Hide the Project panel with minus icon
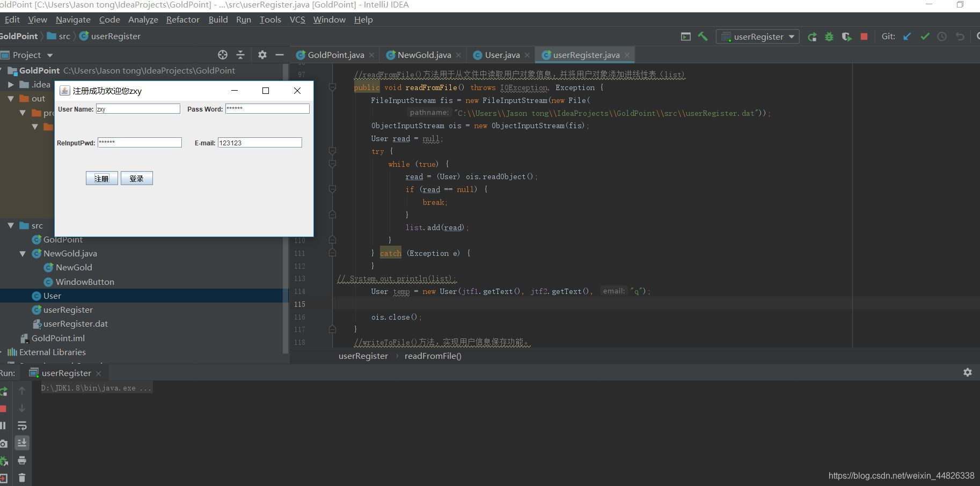The image size is (980, 486). point(280,55)
